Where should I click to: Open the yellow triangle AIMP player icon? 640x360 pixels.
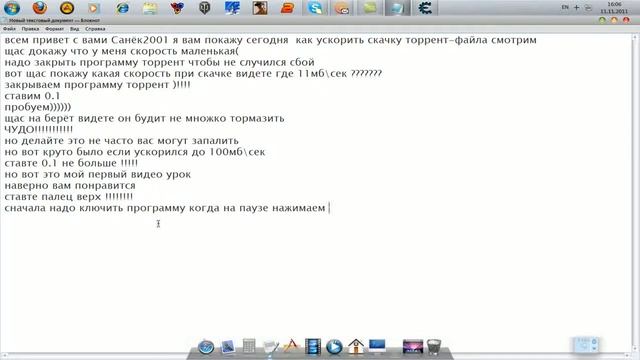point(67,7)
